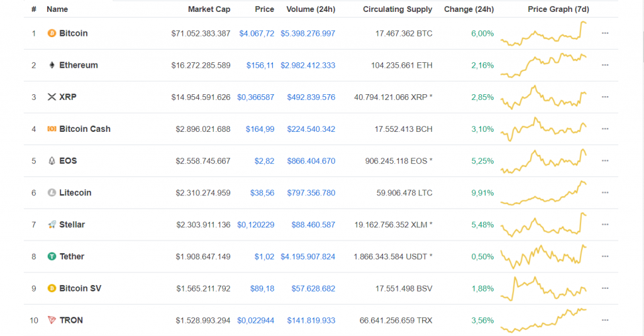Open the Ethereum name link
The height and width of the screenshot is (336, 644).
(79, 65)
